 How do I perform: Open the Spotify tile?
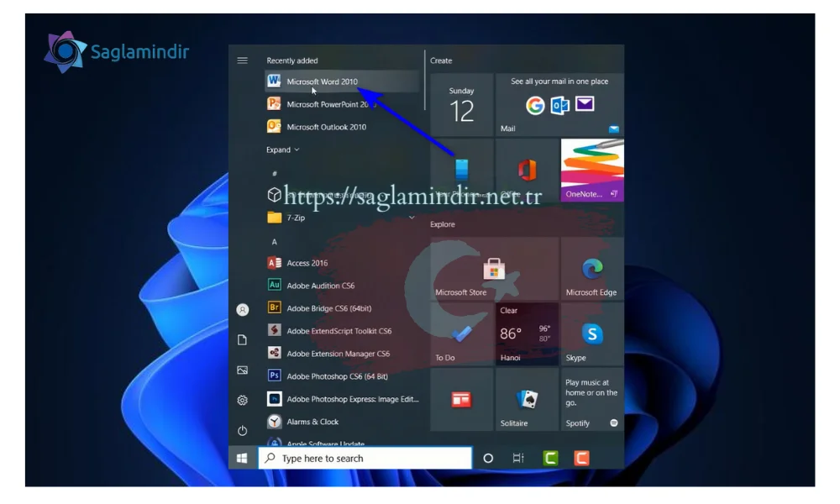[592, 399]
